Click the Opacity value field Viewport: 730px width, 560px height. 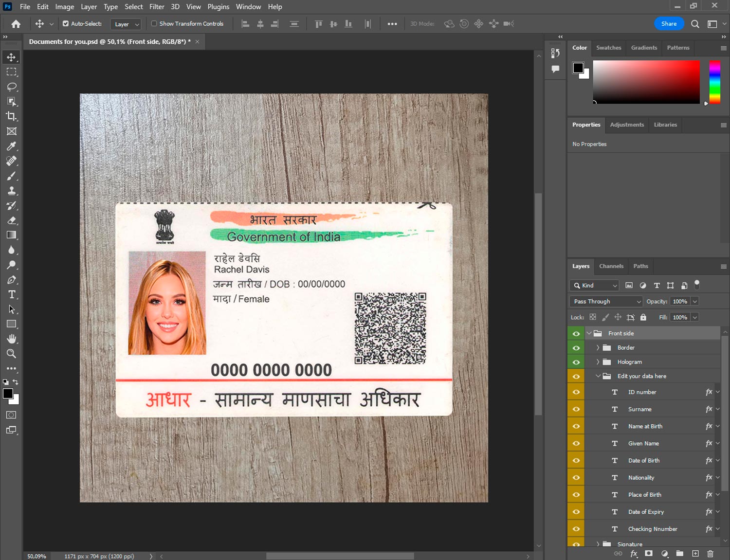tap(679, 302)
